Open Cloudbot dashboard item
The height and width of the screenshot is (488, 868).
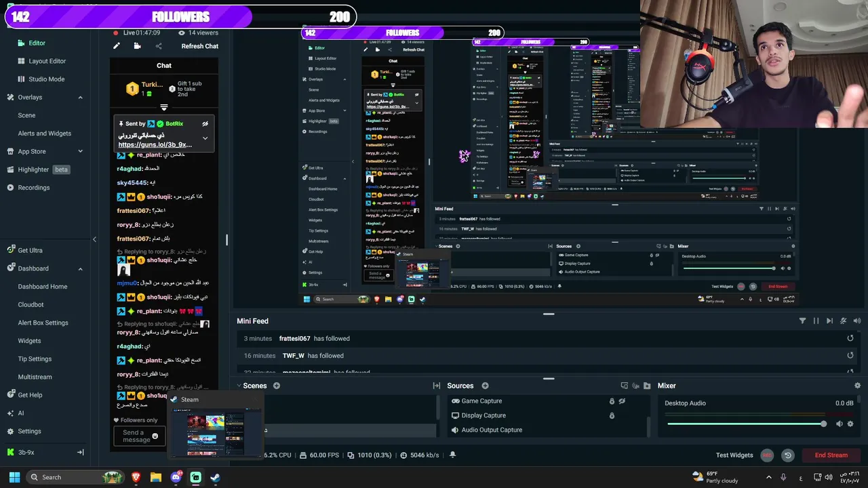[31, 304]
